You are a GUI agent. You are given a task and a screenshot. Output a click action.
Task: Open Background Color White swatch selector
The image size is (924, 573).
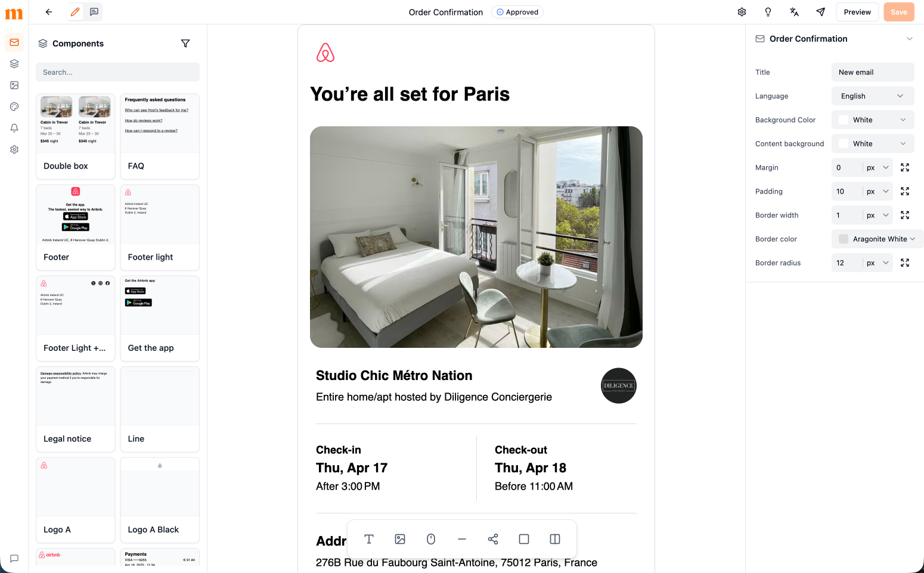click(873, 120)
